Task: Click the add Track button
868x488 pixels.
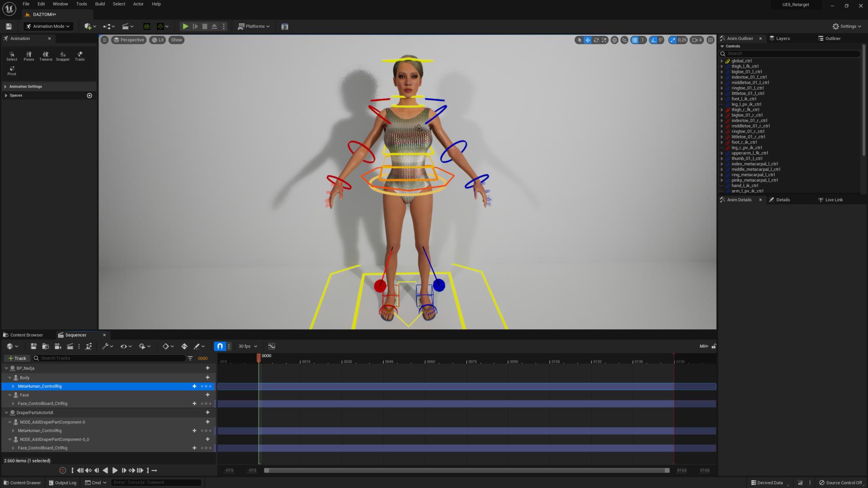Action: [x=17, y=358]
